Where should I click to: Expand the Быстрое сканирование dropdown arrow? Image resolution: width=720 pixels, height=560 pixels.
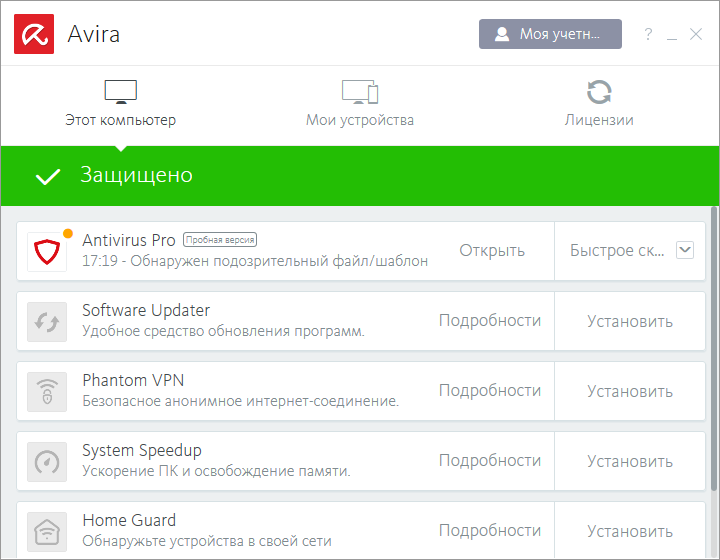point(685,250)
